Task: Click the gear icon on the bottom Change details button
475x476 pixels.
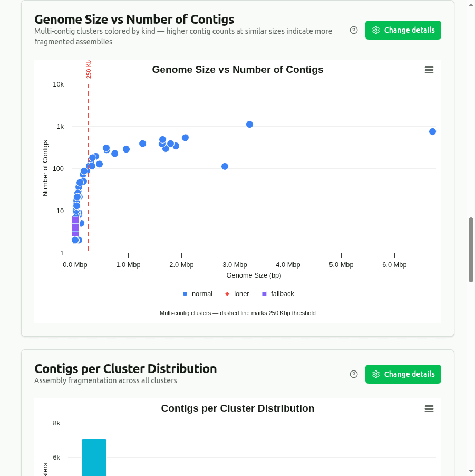Action: point(376,374)
